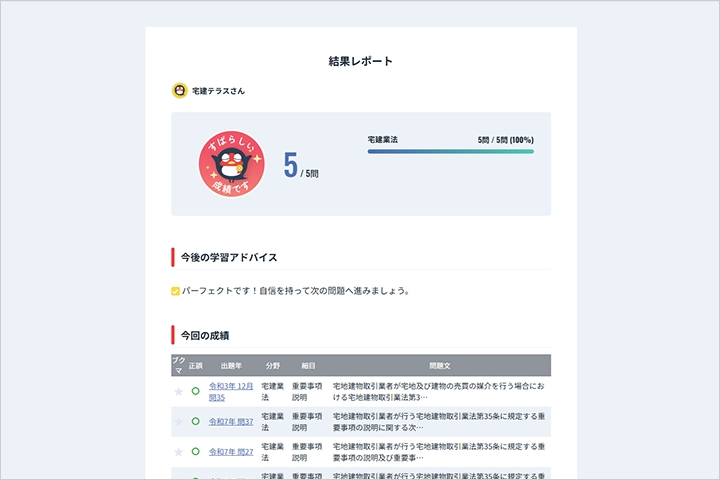The height and width of the screenshot is (480, 720).
Task: Click the ブクマ column header
Action: coord(179,365)
